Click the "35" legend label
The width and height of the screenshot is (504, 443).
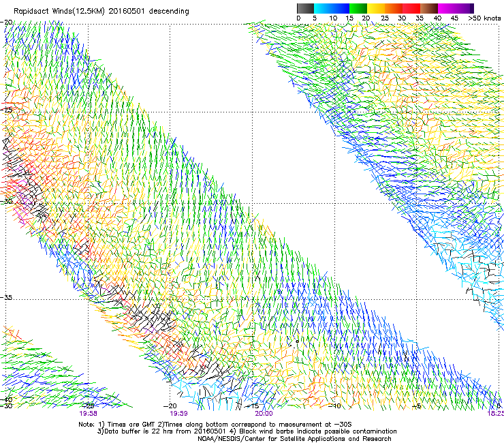coord(420,18)
